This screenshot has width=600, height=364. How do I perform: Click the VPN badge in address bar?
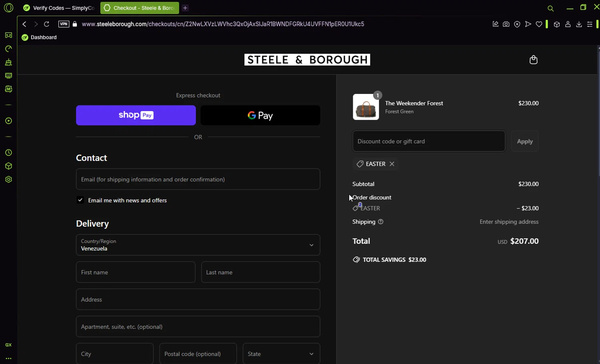pyautogui.click(x=64, y=24)
